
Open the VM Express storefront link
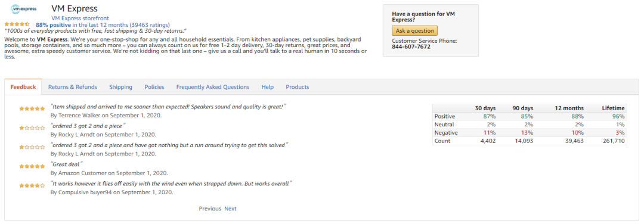tap(80, 18)
